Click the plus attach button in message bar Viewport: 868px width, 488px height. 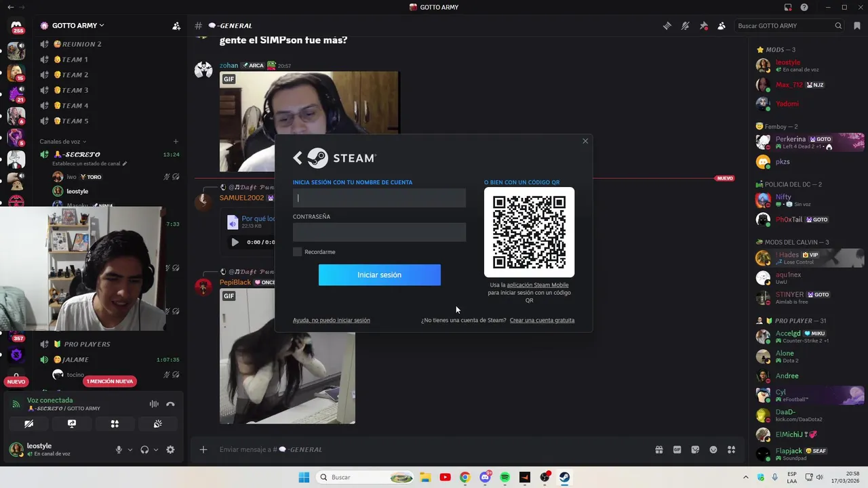click(203, 449)
